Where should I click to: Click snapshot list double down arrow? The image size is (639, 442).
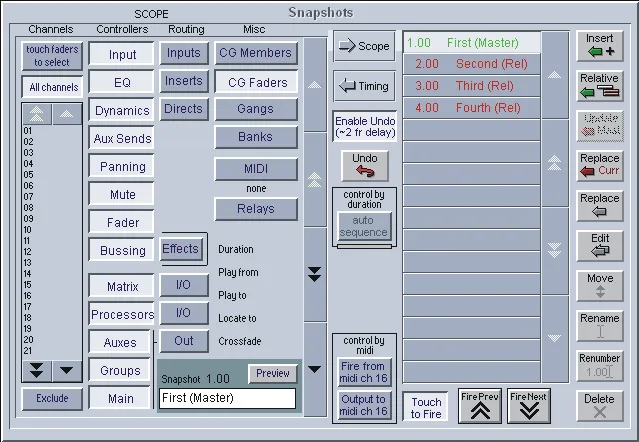(x=555, y=250)
